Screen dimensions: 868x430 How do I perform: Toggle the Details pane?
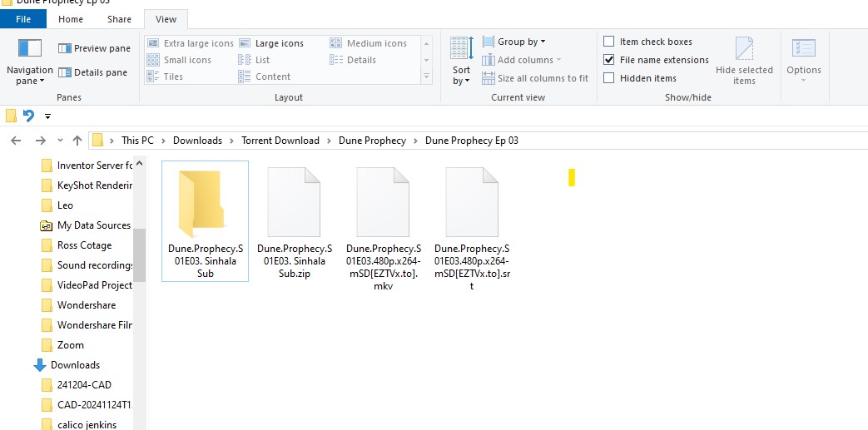tap(92, 72)
